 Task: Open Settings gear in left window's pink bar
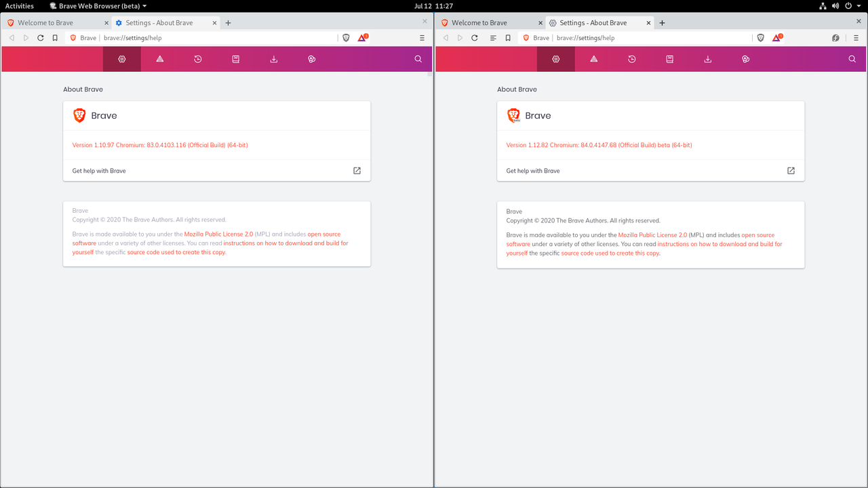point(122,59)
